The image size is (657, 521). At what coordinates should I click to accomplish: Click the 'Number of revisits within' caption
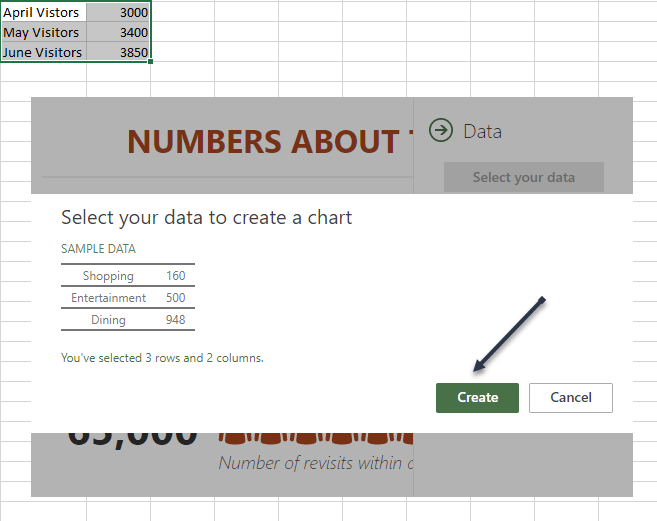click(316, 463)
